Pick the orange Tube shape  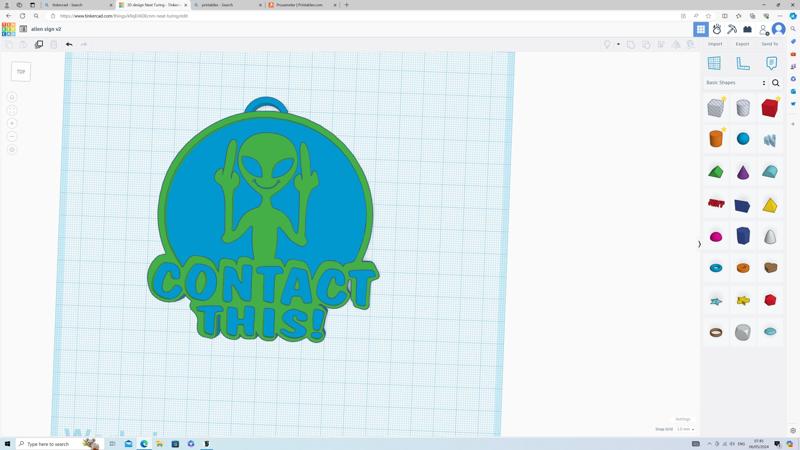(743, 268)
